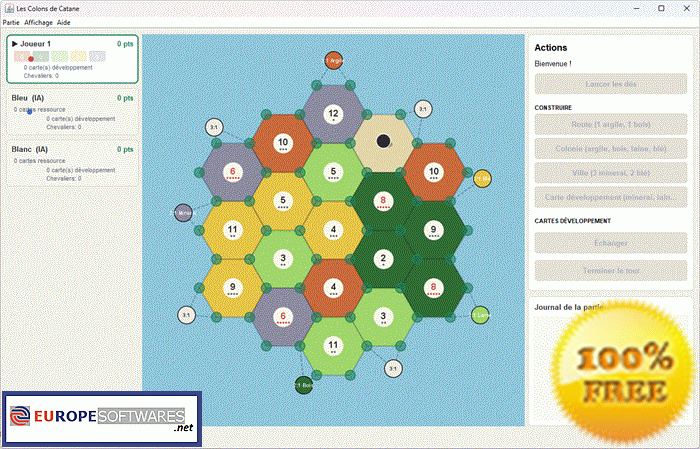The width and height of the screenshot is (700, 449).
Task: Click the Journal de la partie heading
Action: (569, 307)
